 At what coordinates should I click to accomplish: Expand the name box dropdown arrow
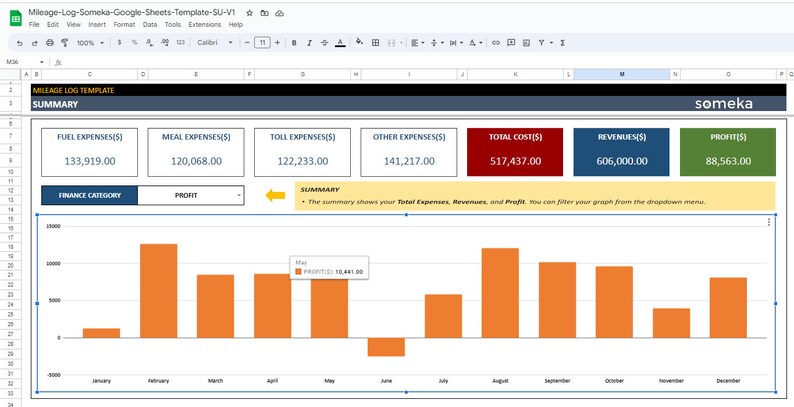42,62
